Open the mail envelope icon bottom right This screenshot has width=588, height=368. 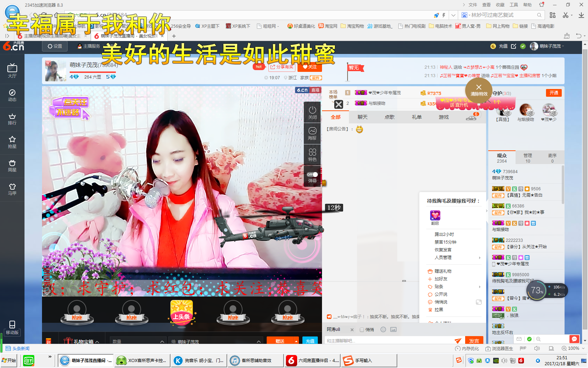click(519, 339)
